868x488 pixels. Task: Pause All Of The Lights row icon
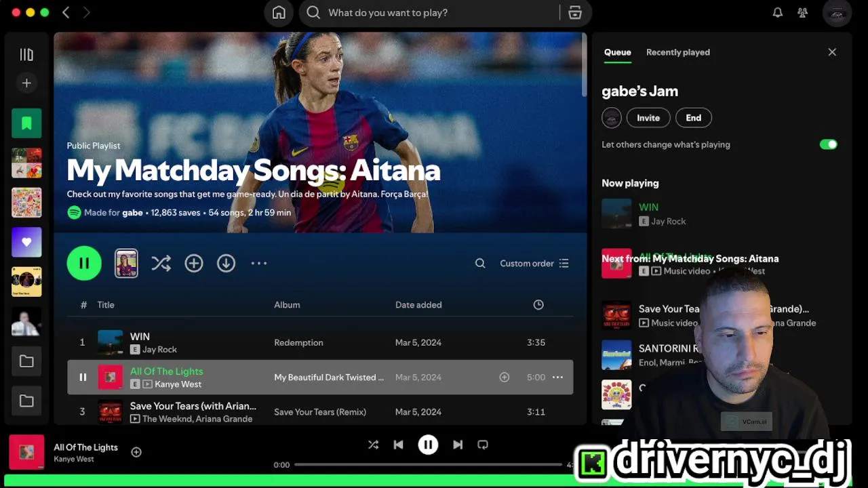[x=83, y=378]
